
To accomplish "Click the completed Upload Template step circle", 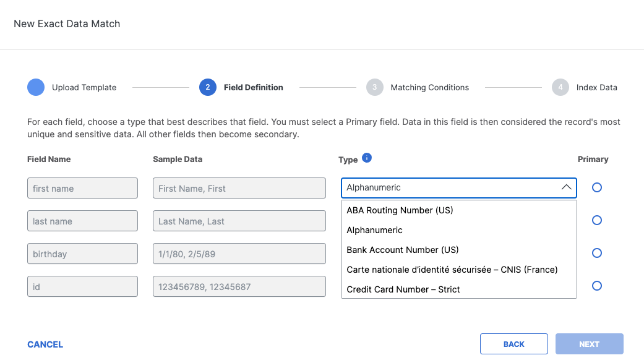I will click(36, 87).
